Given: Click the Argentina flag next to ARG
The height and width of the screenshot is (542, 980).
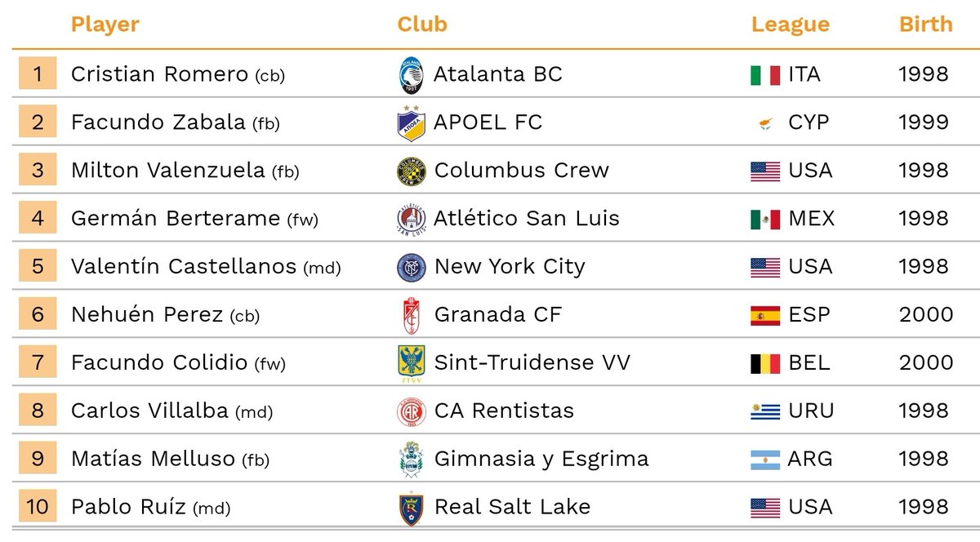Looking at the screenshot, I should tap(765, 460).
